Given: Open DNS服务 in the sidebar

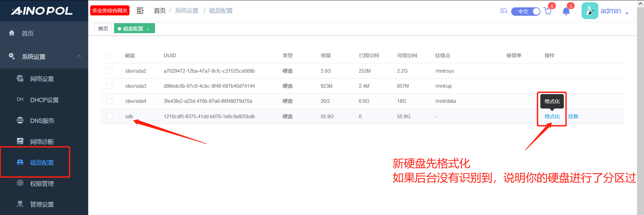Looking at the screenshot, I should point(42,121).
